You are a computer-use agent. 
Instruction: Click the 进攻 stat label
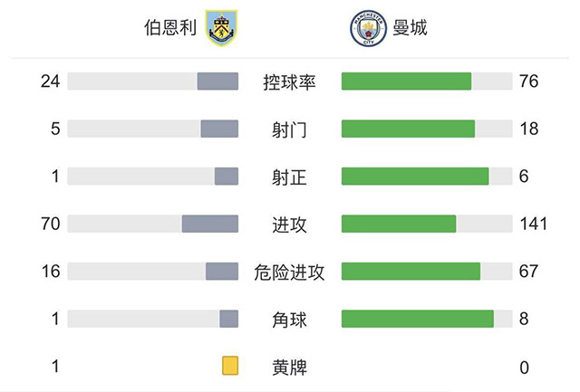point(289,224)
